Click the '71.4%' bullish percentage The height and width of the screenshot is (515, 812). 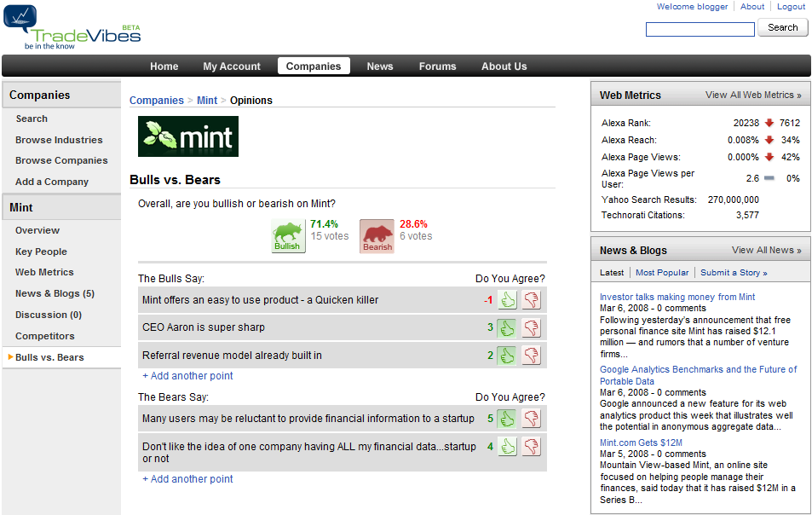[x=324, y=224]
